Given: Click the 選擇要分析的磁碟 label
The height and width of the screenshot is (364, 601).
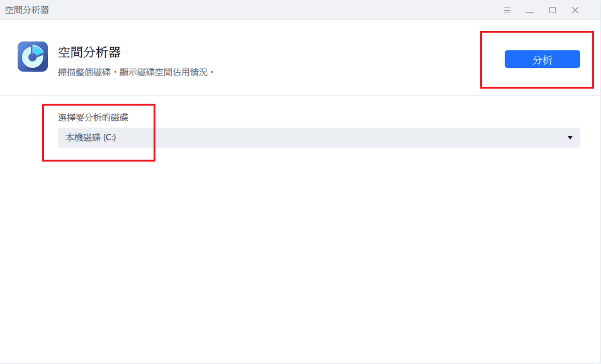Looking at the screenshot, I should [93, 118].
